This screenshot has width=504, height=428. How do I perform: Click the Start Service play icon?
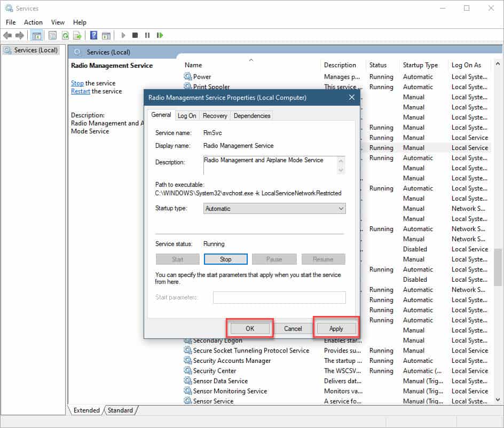(x=123, y=35)
